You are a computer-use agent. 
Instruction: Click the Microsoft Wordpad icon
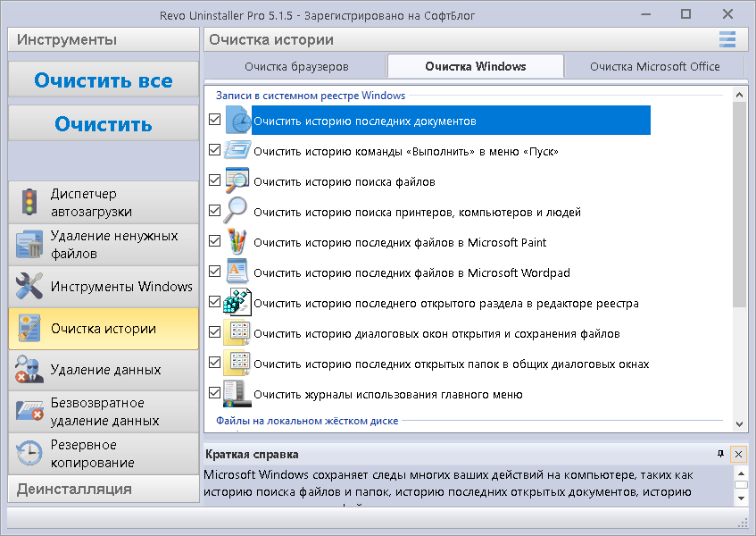[237, 272]
